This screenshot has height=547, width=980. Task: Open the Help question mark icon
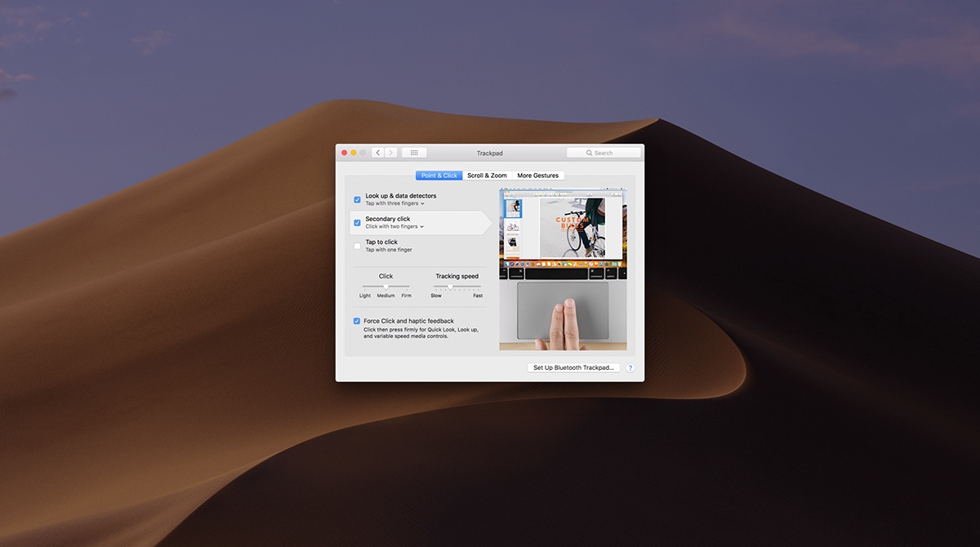pos(630,367)
